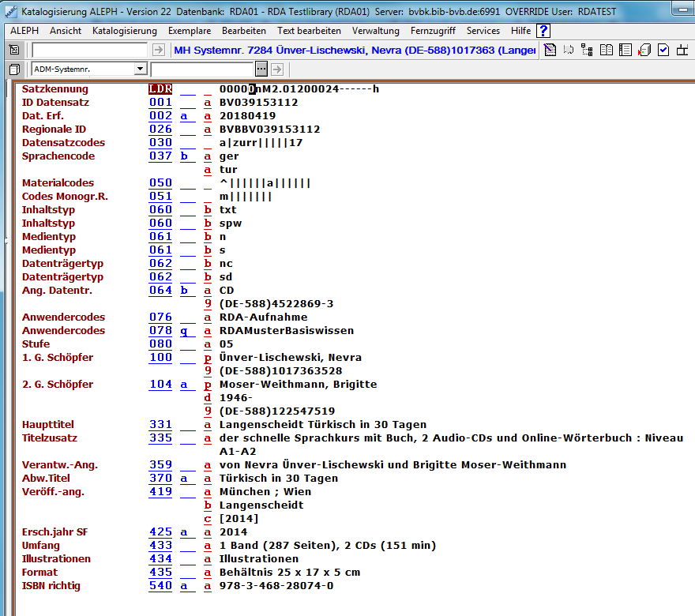Screen dimensions: 695x616
Task: Open the Fernzugriff menu
Action: click(x=433, y=31)
